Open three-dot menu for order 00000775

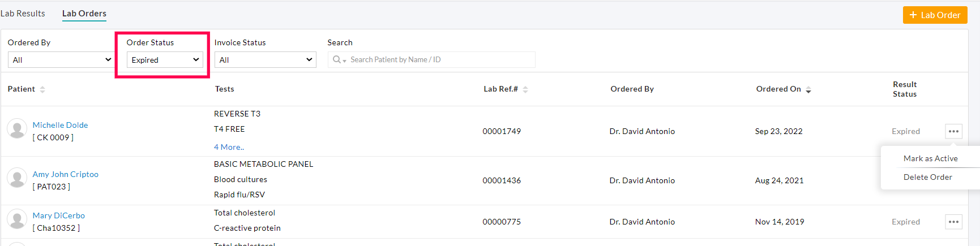click(x=953, y=222)
